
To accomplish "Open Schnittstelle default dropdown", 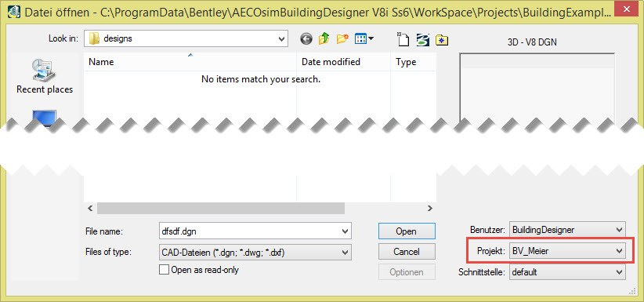I will [567, 272].
